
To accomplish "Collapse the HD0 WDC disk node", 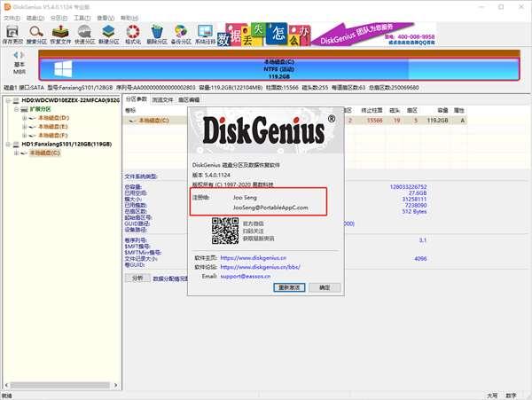I will tap(8, 101).
